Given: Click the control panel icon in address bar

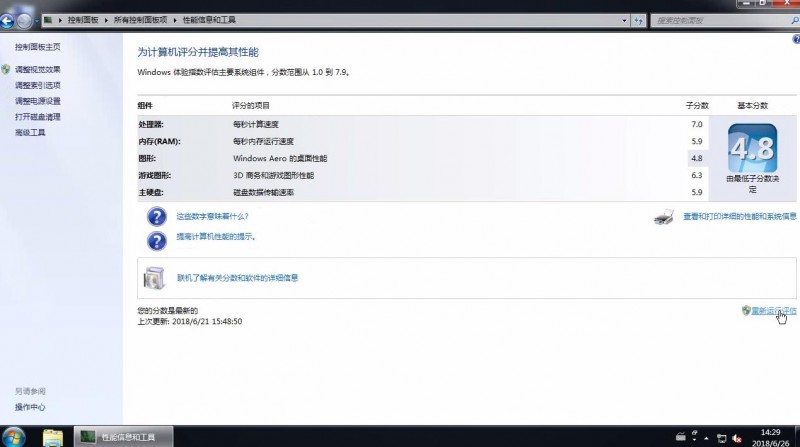Looking at the screenshot, I should pos(48,20).
